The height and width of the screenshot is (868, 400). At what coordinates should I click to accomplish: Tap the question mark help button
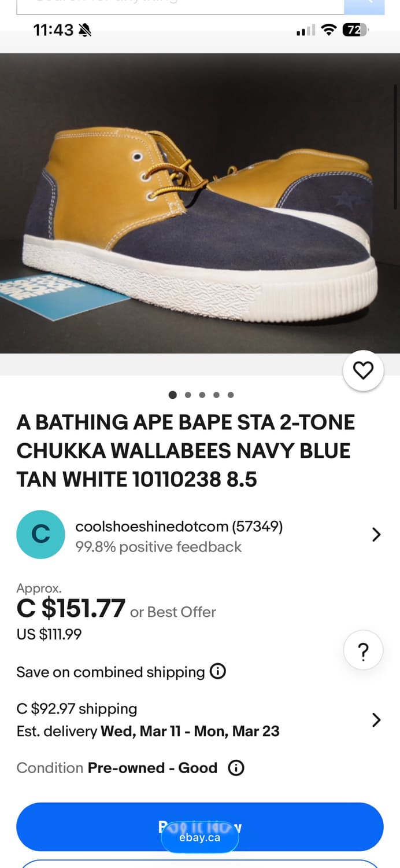tap(363, 652)
